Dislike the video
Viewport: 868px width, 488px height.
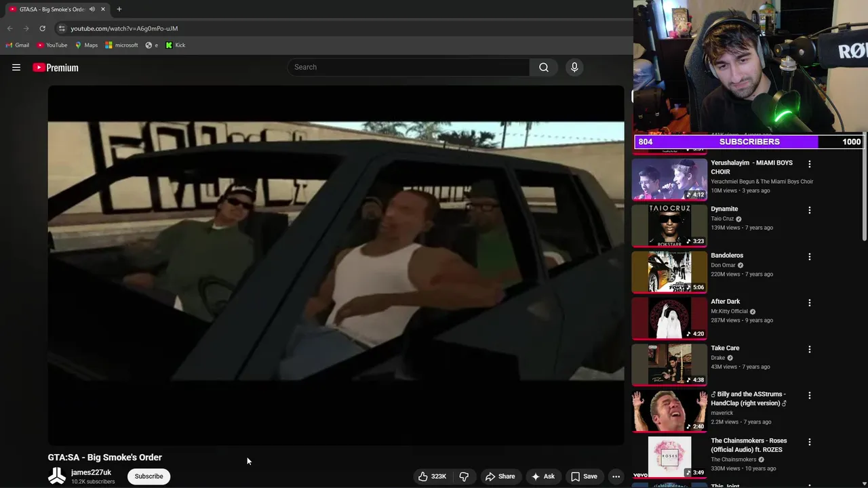464,476
